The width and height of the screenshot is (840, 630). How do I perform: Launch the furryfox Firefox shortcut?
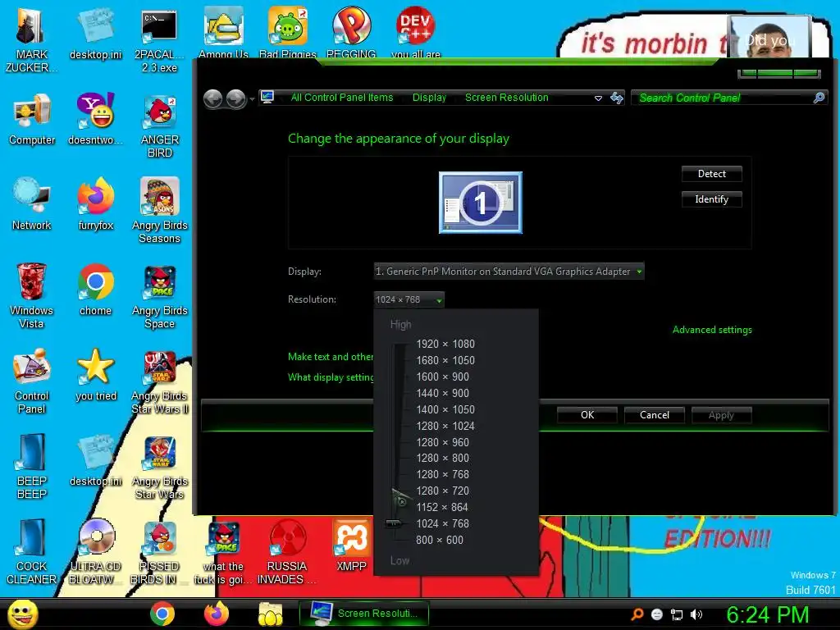[95, 204]
